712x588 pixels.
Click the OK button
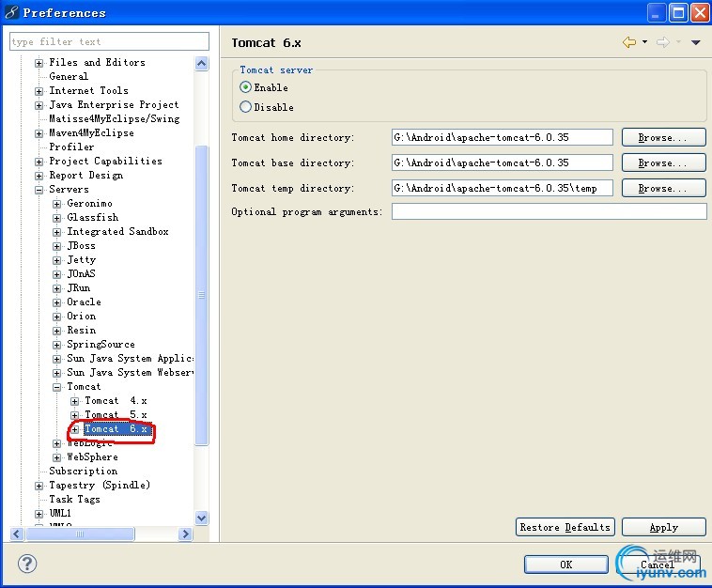point(565,565)
